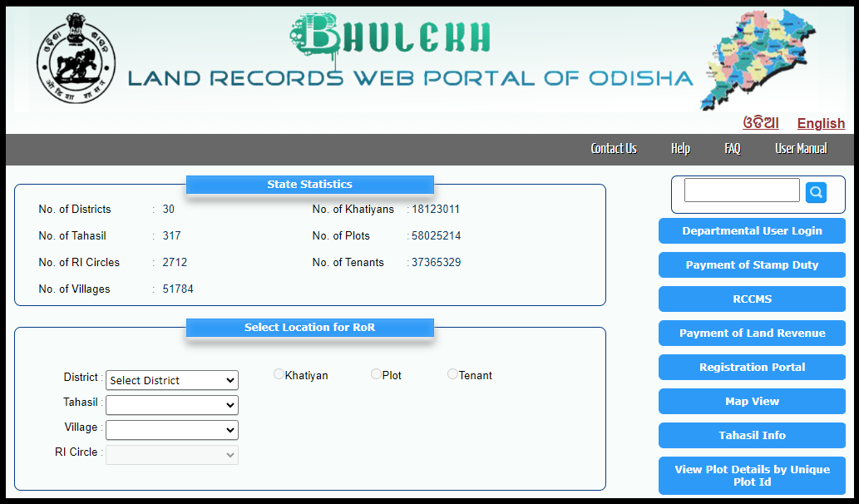This screenshot has height=504, width=859.
Task: Click the Departmental User Login button
Action: tap(753, 230)
